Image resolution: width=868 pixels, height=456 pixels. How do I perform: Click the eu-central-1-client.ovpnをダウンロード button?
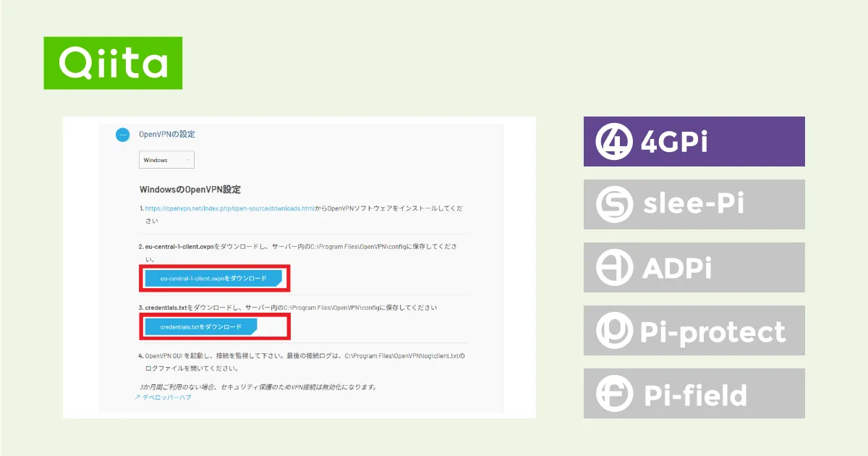tap(213, 278)
